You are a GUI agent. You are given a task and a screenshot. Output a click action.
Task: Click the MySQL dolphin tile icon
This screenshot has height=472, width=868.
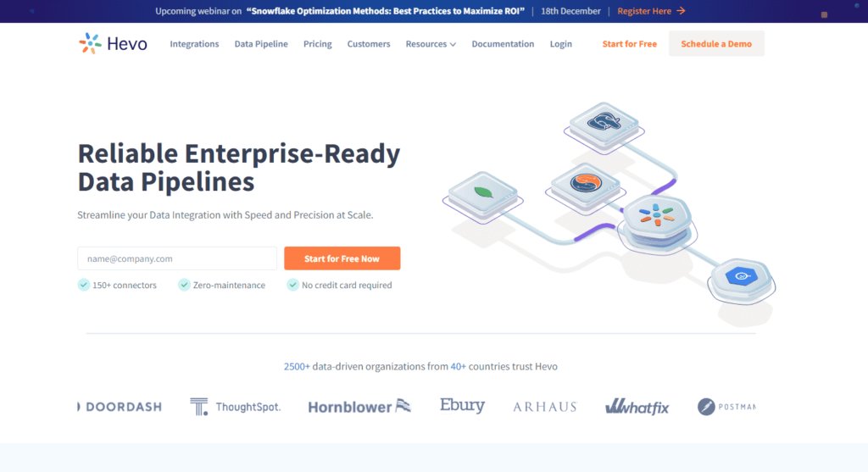[x=586, y=182]
